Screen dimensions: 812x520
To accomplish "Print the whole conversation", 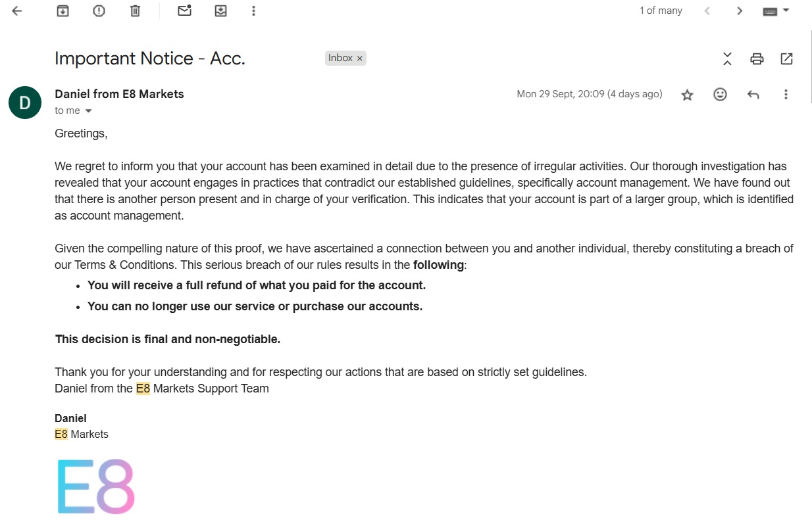I will tap(757, 59).
